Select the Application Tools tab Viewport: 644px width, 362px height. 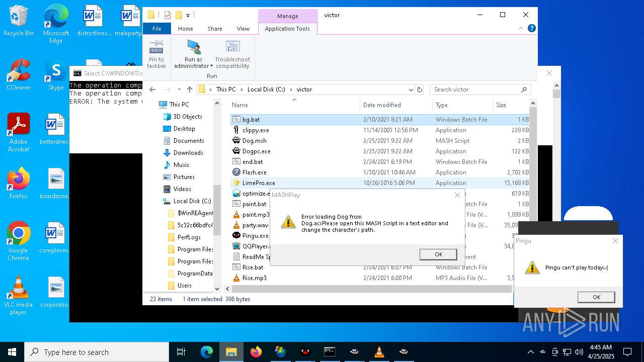tap(287, 29)
